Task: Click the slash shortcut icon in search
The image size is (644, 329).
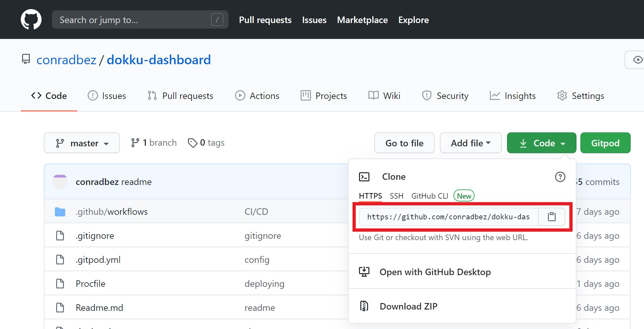Action: tap(217, 19)
